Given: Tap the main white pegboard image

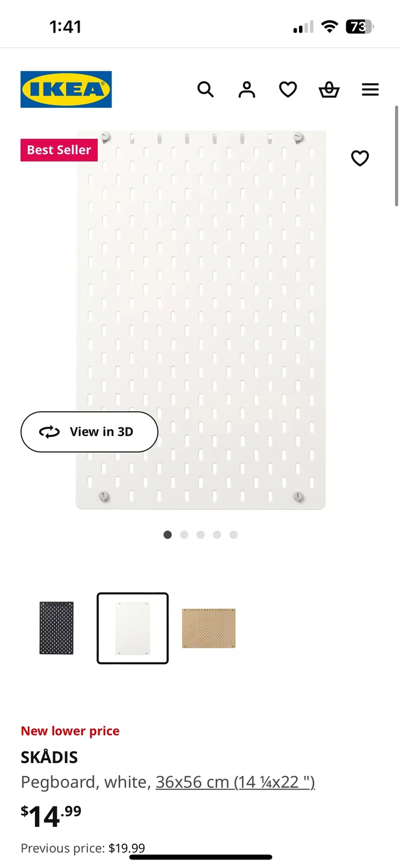Looking at the screenshot, I should tap(200, 319).
